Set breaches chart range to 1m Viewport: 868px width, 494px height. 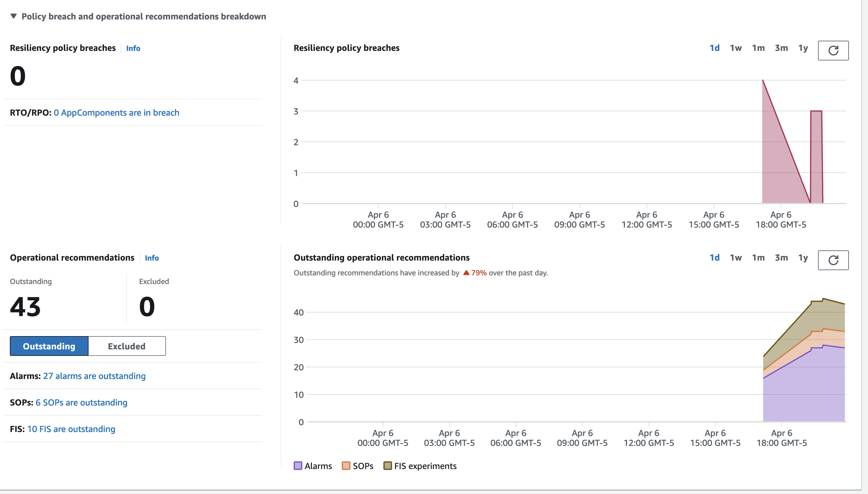758,48
